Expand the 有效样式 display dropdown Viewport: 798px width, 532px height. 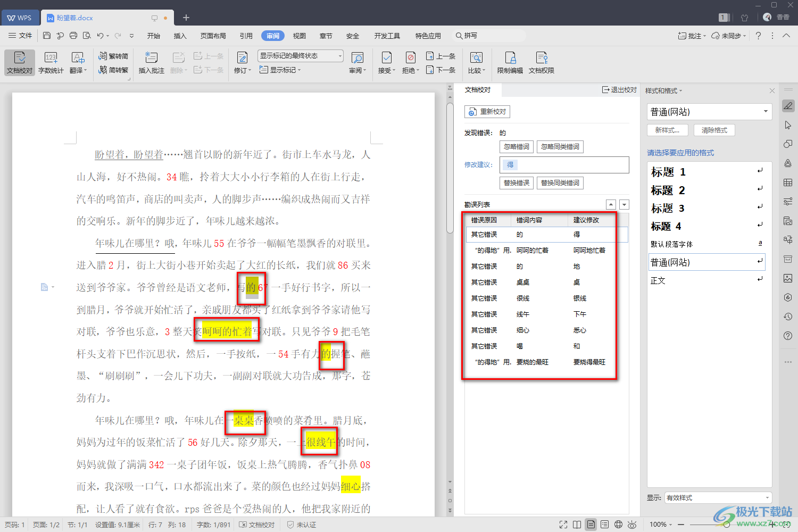click(x=767, y=498)
